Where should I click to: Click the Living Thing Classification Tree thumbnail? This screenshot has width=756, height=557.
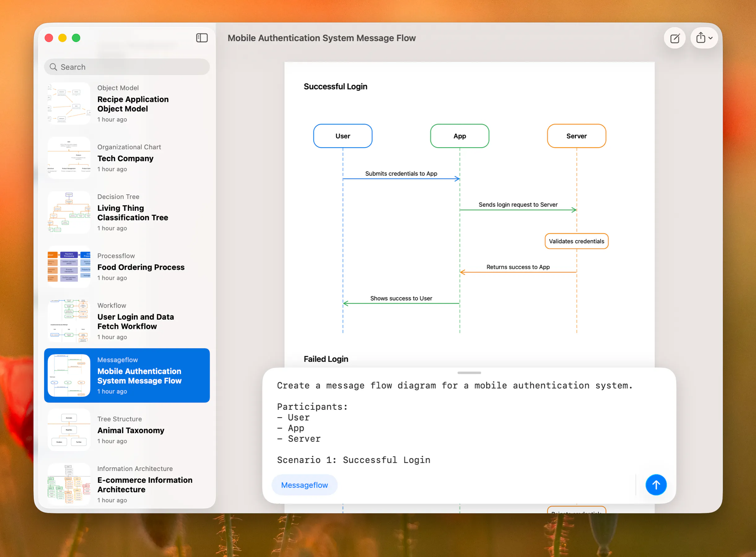[69, 212]
